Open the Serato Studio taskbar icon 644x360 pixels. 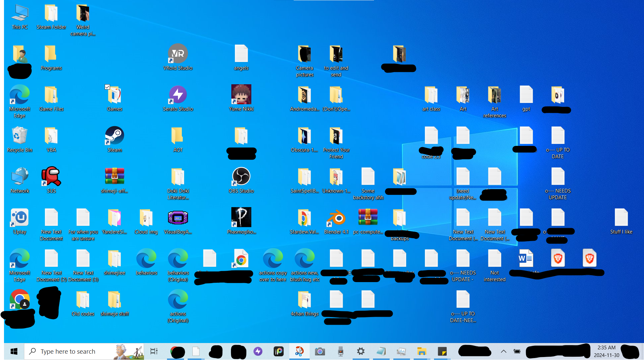258,351
